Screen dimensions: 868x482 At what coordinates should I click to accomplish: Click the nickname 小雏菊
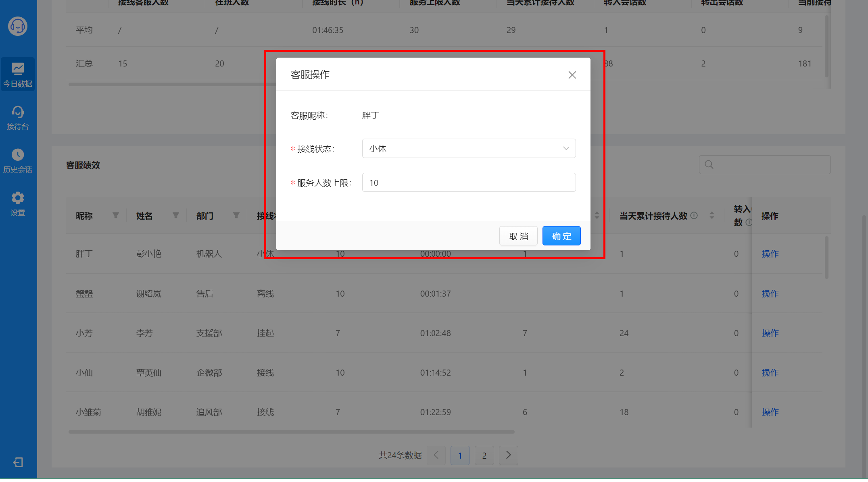tap(88, 412)
